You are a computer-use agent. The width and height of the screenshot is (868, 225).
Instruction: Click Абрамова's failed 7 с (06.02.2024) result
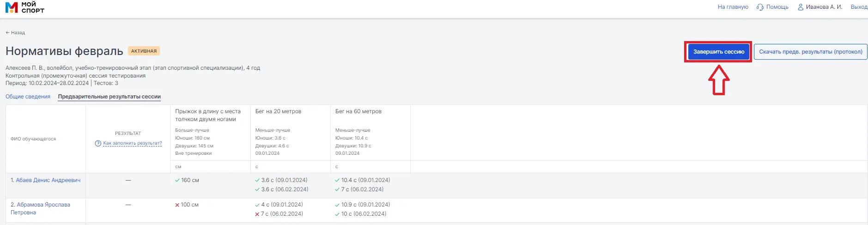pyautogui.click(x=279, y=214)
